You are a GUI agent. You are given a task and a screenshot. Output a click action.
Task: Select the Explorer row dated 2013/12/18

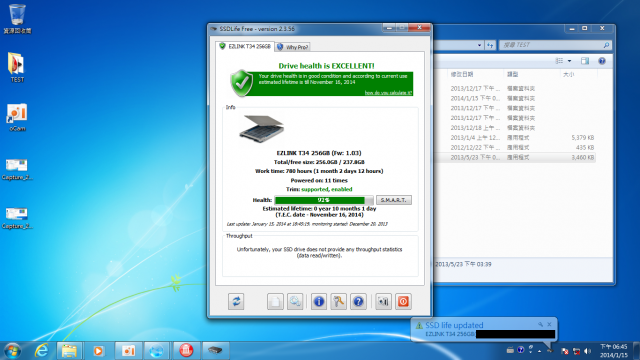(x=514, y=128)
